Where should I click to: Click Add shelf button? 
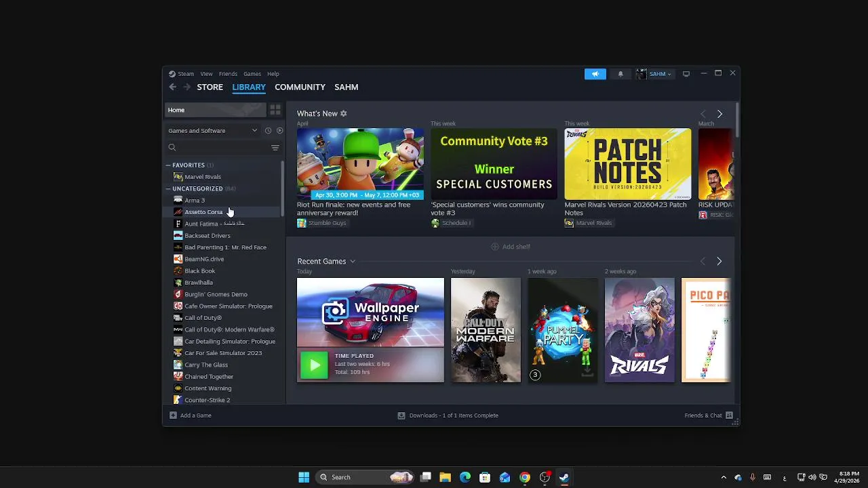pos(511,247)
